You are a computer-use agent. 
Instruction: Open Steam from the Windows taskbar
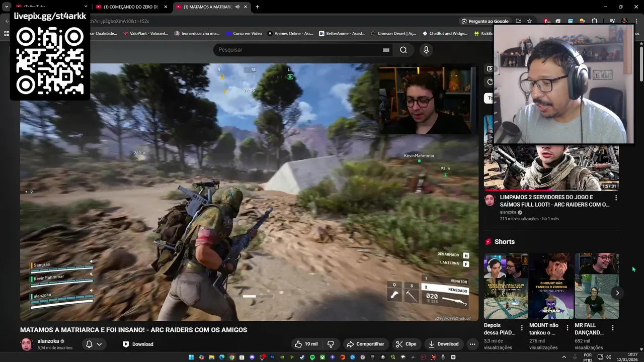coord(302,357)
